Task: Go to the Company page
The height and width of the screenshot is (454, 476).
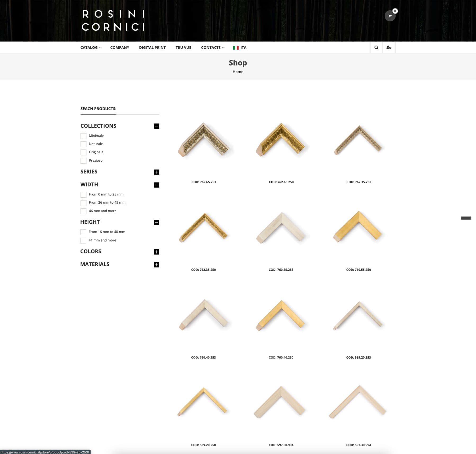Action: (120, 48)
